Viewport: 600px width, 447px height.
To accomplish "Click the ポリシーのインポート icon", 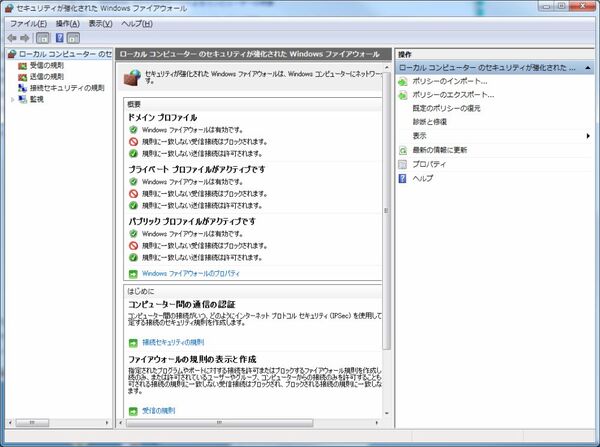I will (x=403, y=82).
